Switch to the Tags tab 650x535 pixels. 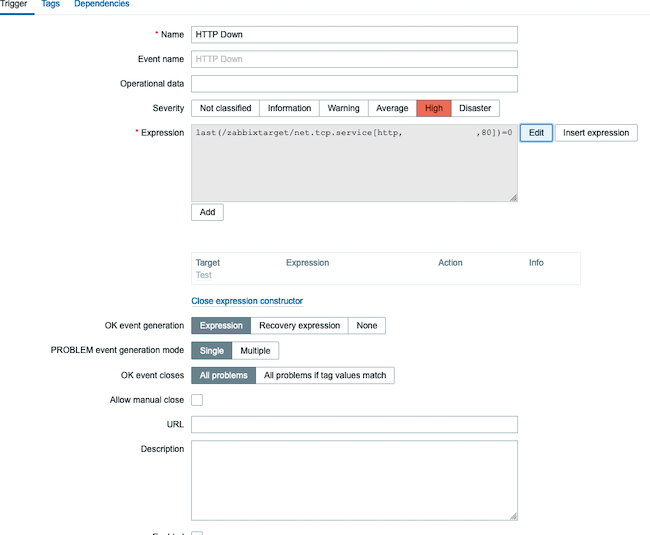tap(50, 4)
